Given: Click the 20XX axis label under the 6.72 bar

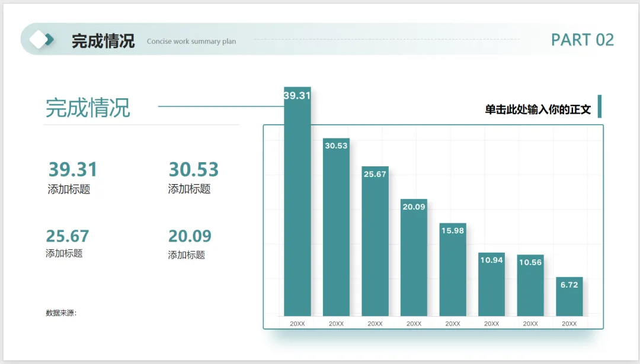Looking at the screenshot, I should tap(569, 324).
